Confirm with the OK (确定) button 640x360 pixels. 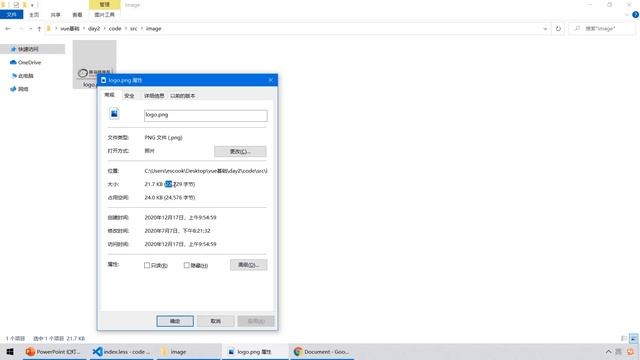(x=175, y=321)
